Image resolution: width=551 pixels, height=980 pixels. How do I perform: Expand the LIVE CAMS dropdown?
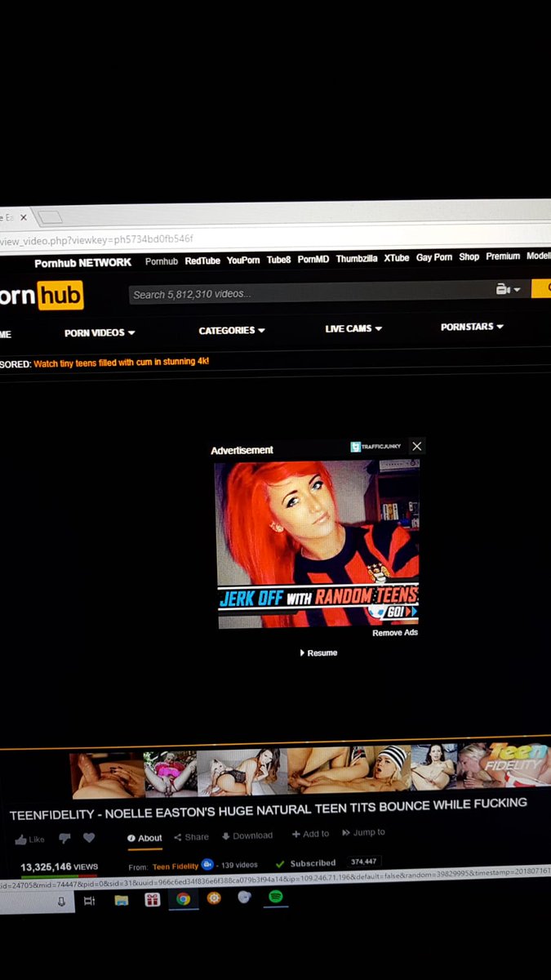click(353, 328)
